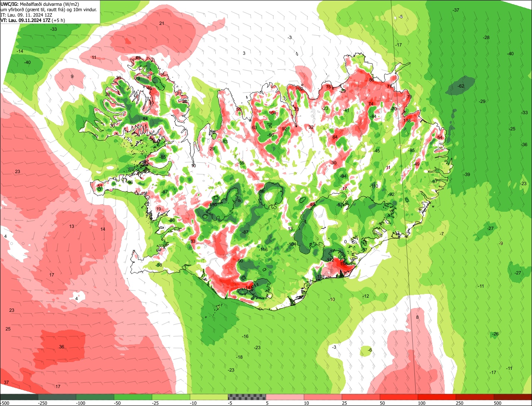Click the -50 to -25 legend color band
The image size is (532, 406).
[133, 397]
